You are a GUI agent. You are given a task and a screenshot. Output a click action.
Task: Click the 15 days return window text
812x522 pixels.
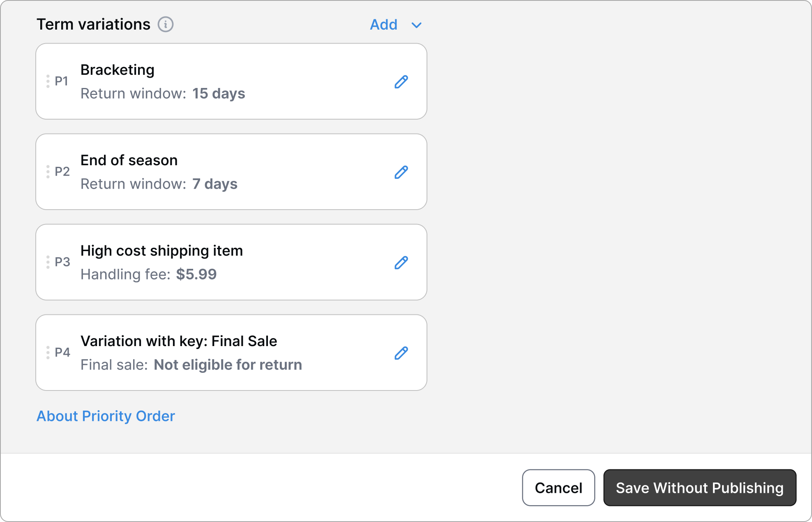pos(219,94)
